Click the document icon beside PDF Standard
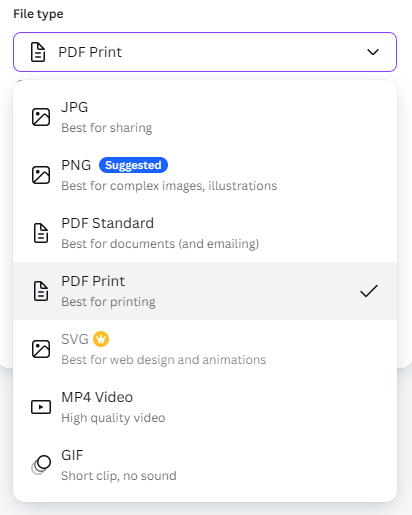The width and height of the screenshot is (412, 515). point(41,233)
